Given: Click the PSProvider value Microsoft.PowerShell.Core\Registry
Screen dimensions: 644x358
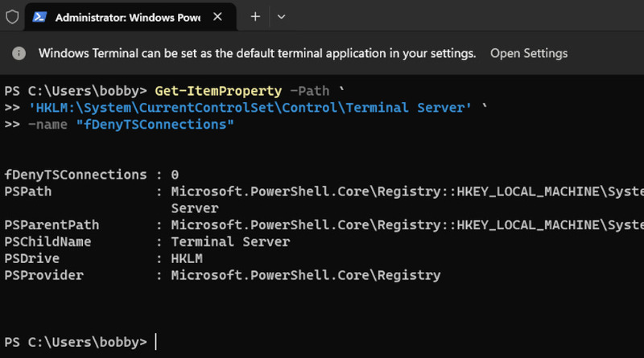Looking at the screenshot, I should click(305, 275).
